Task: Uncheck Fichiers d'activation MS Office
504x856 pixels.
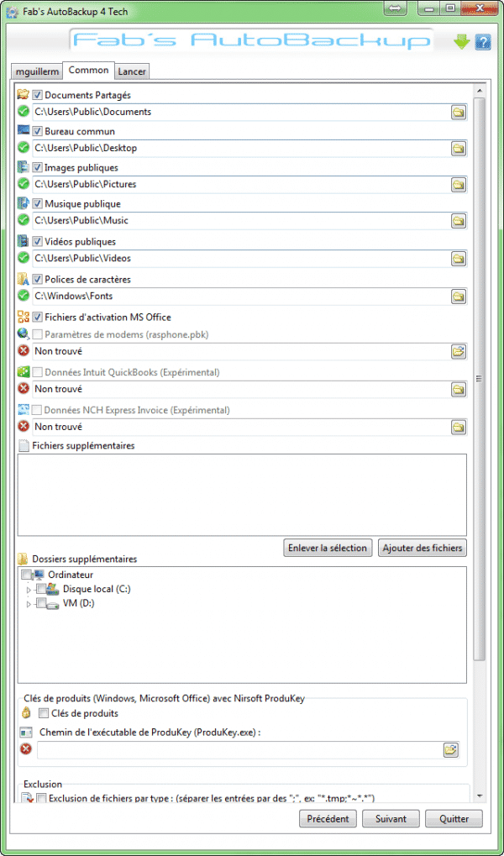Action: [37, 317]
